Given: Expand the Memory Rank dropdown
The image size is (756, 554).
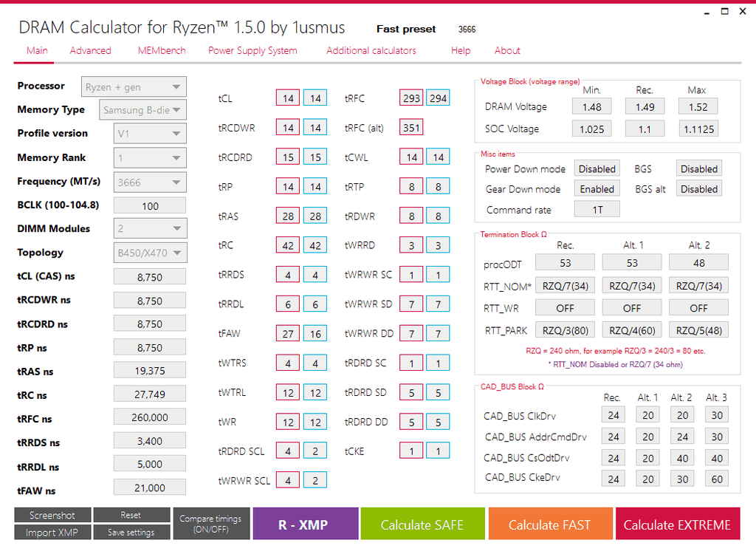Looking at the screenshot, I should click(150, 157).
